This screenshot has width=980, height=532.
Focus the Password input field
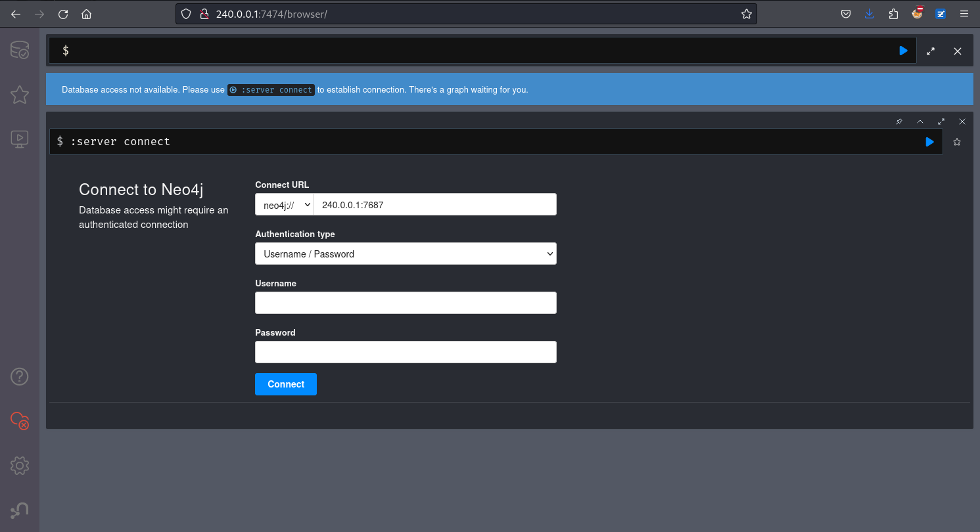[406, 352]
